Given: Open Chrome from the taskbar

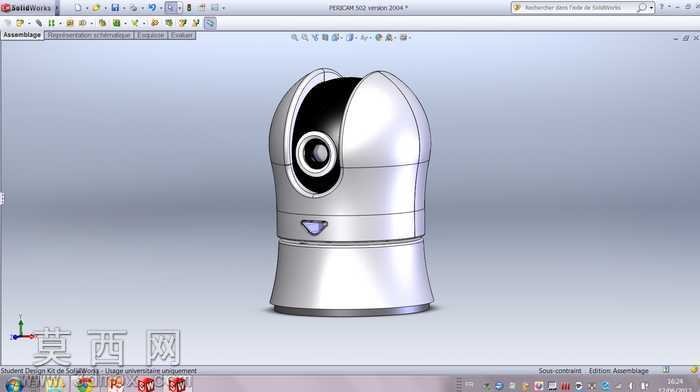Looking at the screenshot, I should point(84,384).
